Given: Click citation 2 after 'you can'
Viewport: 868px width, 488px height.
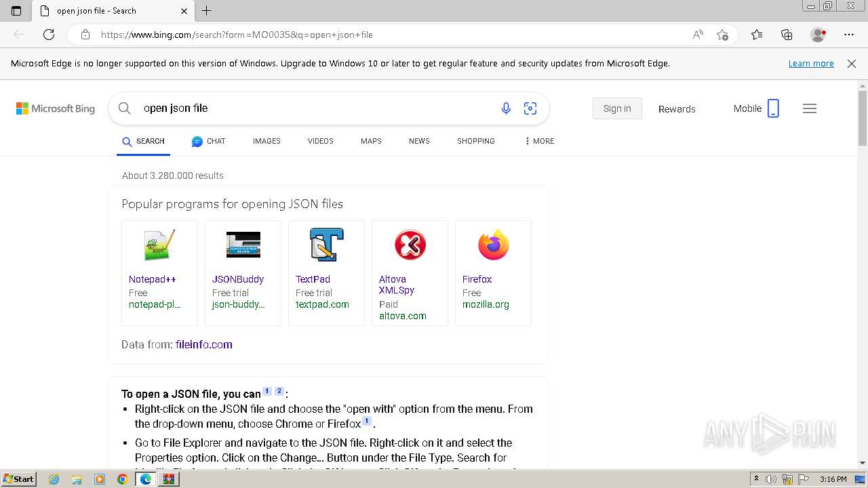Looking at the screenshot, I should pyautogui.click(x=279, y=391).
